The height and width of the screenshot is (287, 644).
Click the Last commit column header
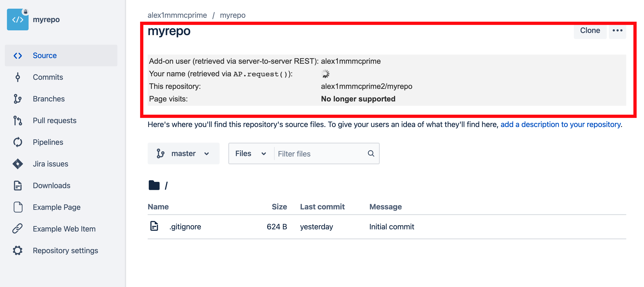click(x=322, y=207)
